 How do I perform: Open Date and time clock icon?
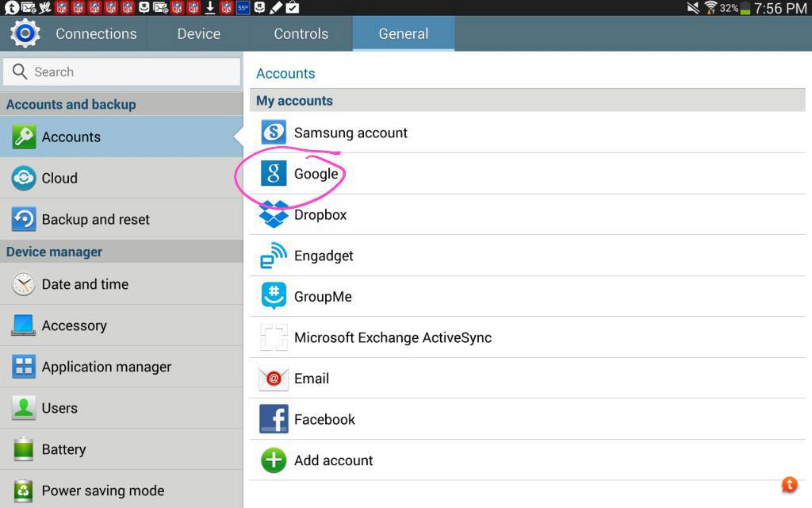point(24,284)
